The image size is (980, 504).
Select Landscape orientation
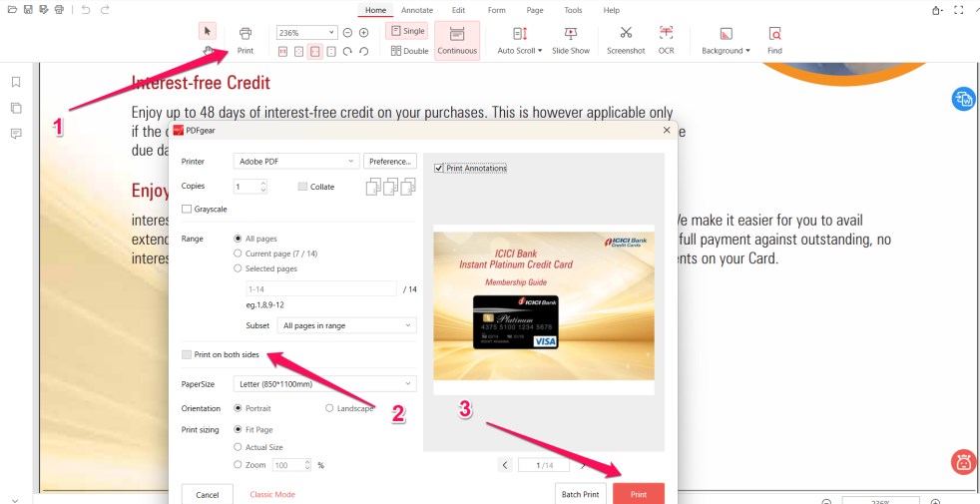pos(329,408)
